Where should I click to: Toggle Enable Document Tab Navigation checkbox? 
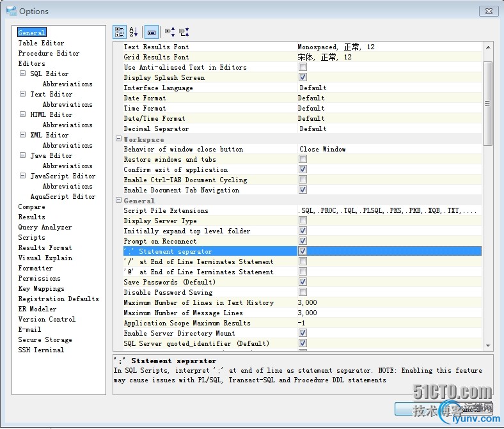pos(303,190)
